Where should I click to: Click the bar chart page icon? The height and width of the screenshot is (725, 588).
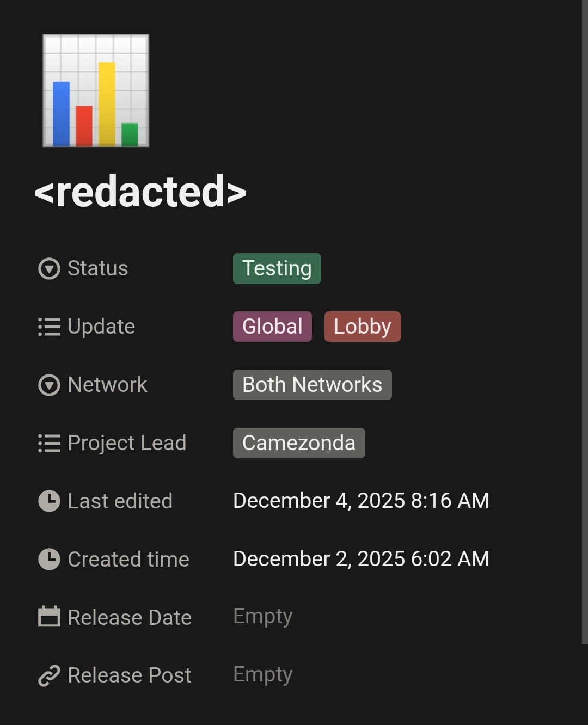pos(96,90)
